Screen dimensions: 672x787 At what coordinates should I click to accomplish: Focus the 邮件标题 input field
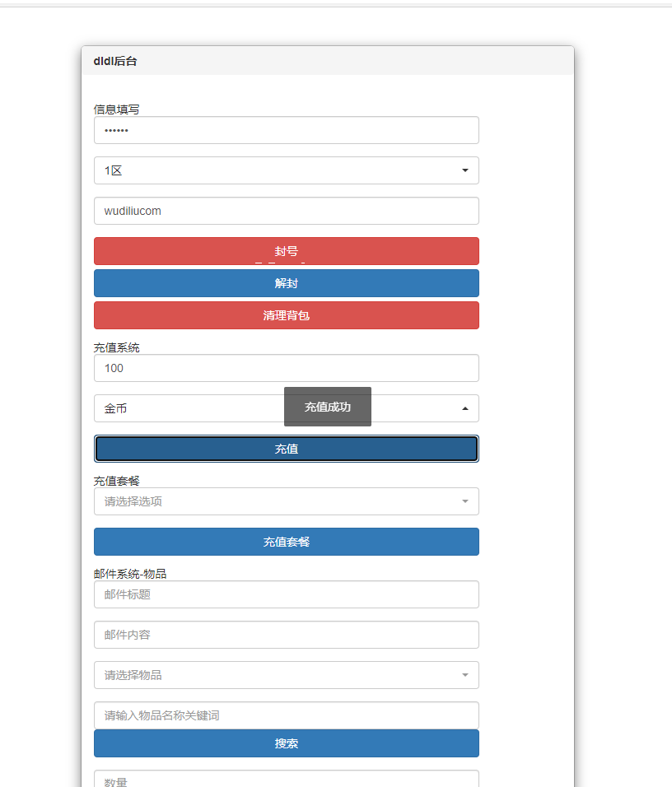[287, 594]
